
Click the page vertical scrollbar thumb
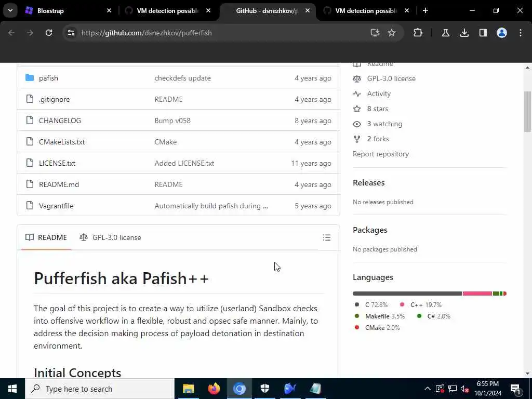(527, 112)
